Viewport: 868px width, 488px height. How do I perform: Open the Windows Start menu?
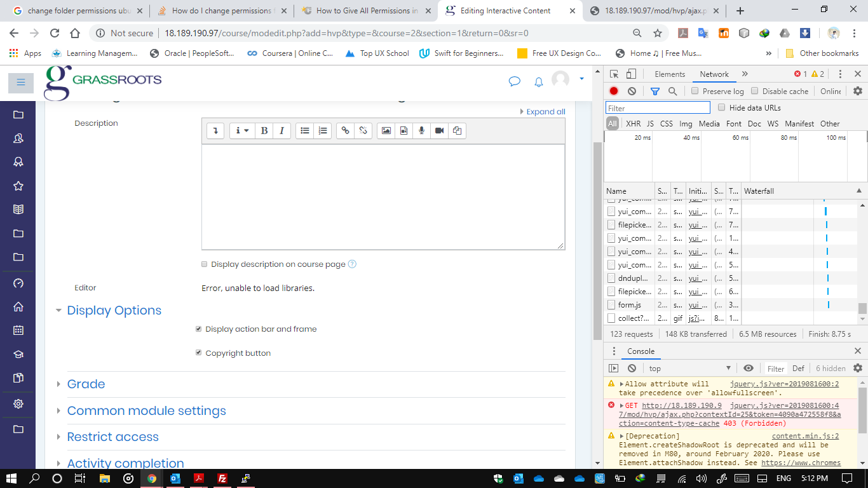click(x=11, y=478)
